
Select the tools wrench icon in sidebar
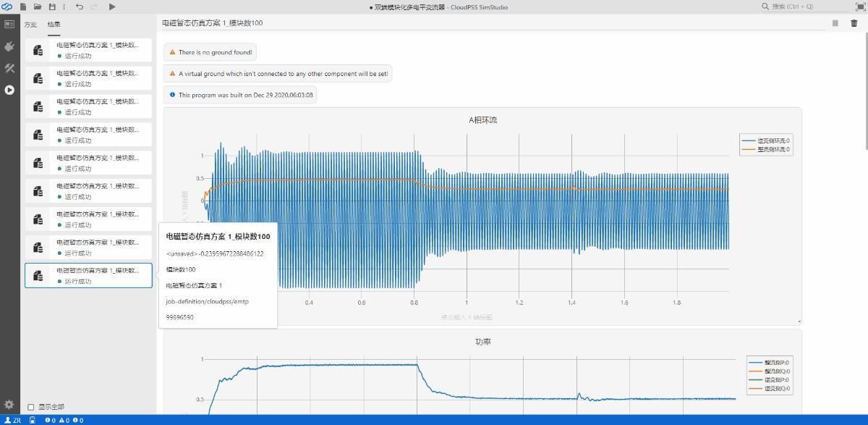click(9, 70)
